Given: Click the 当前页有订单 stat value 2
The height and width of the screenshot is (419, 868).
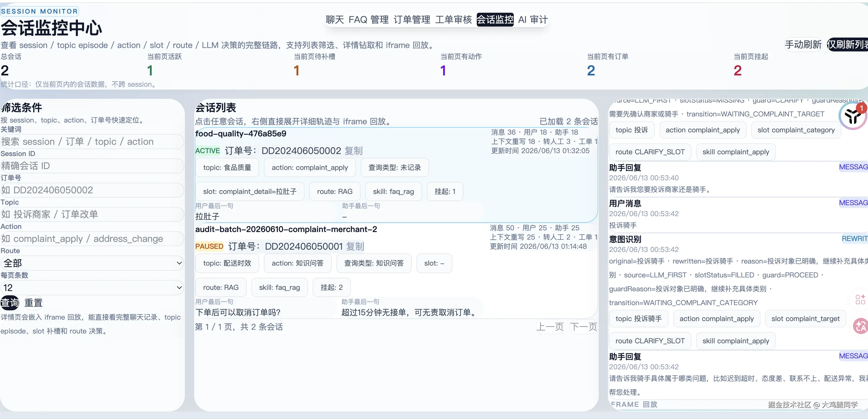Looking at the screenshot, I should (591, 71).
